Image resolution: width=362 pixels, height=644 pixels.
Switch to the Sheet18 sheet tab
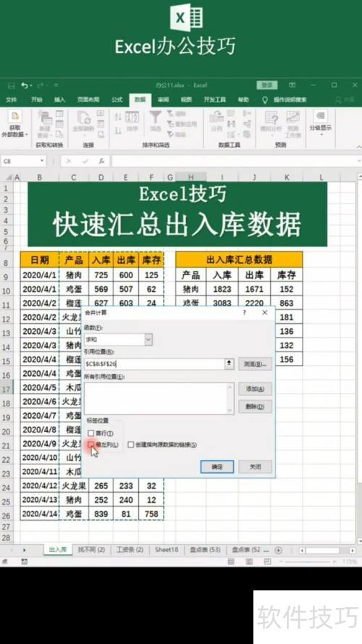(x=167, y=550)
